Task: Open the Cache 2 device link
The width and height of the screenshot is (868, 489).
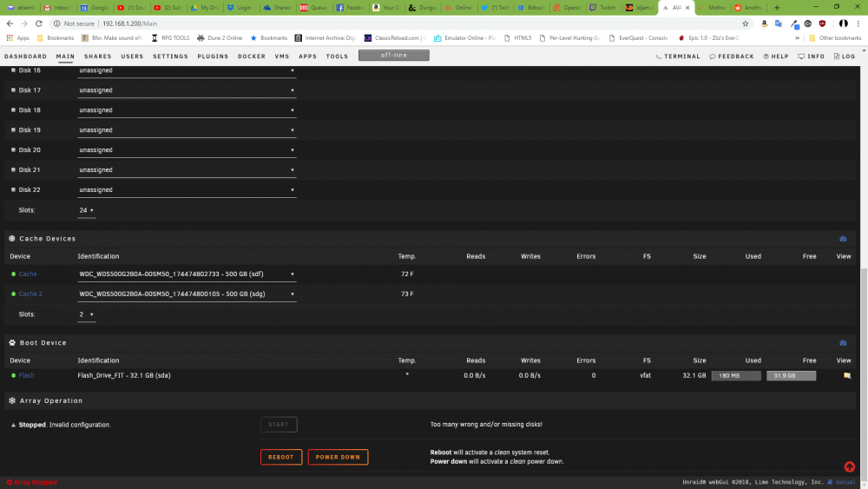Action: [x=30, y=294]
